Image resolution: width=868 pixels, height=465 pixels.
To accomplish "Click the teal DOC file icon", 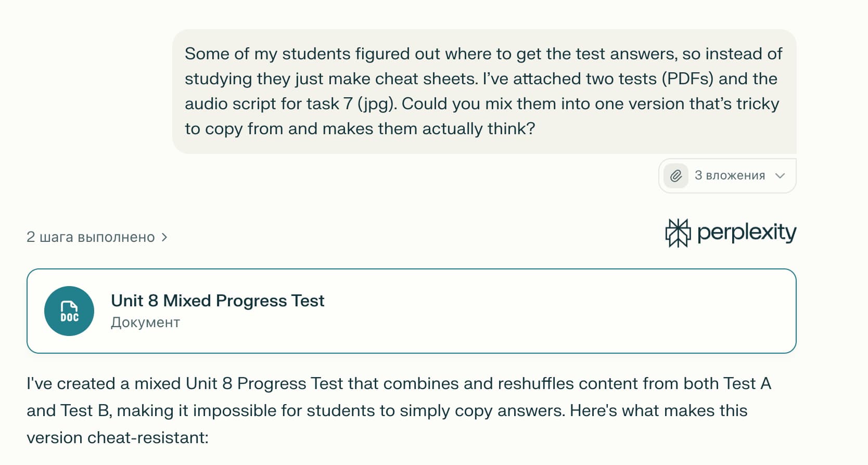I will click(69, 311).
